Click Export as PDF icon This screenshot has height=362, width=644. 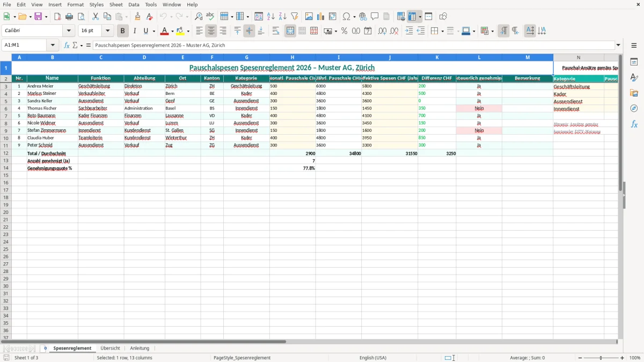click(x=57, y=17)
